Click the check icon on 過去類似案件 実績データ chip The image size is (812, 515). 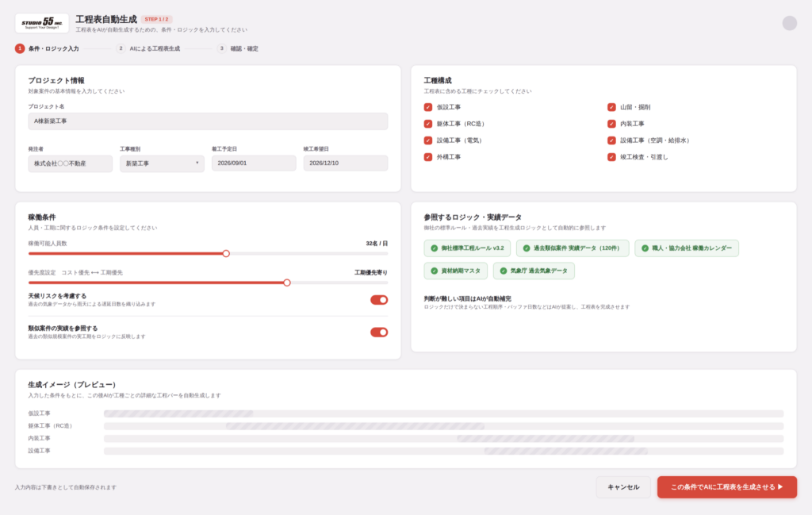click(527, 248)
